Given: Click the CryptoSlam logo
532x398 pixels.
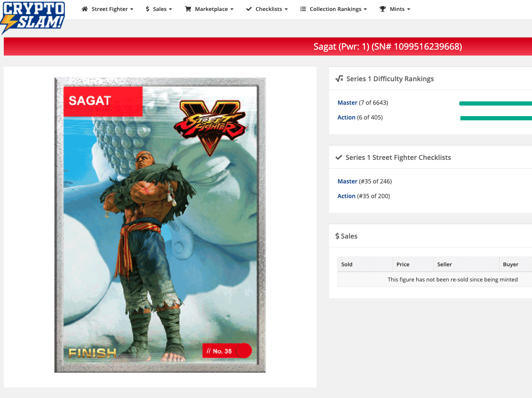Looking at the screenshot, I should pyautogui.click(x=32, y=17).
